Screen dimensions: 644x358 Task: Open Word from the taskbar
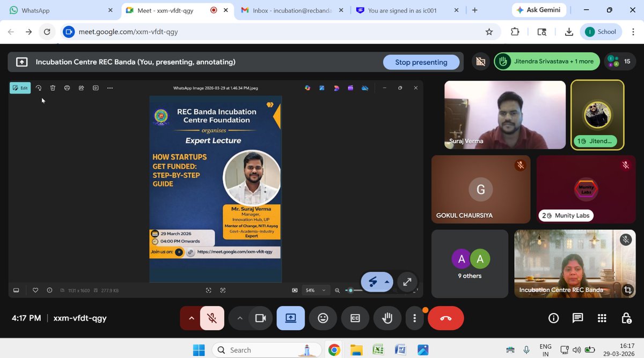[x=400, y=350]
